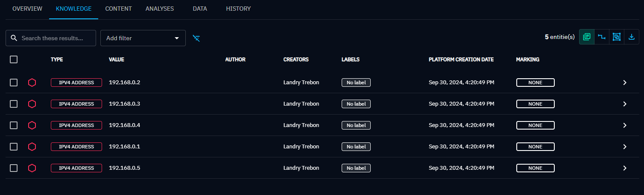This screenshot has height=195, width=644.
Task: Check the box for 192.168.0.3
Action: coord(14,104)
